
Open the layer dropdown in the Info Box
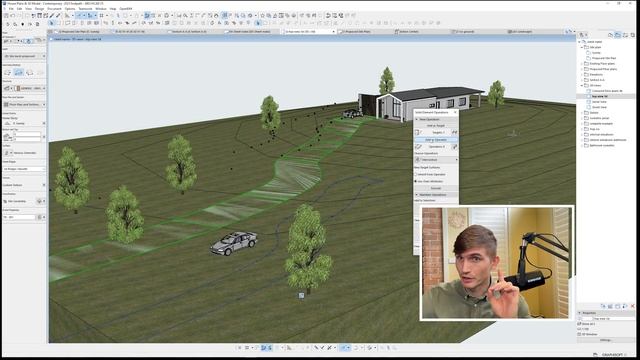(24, 56)
